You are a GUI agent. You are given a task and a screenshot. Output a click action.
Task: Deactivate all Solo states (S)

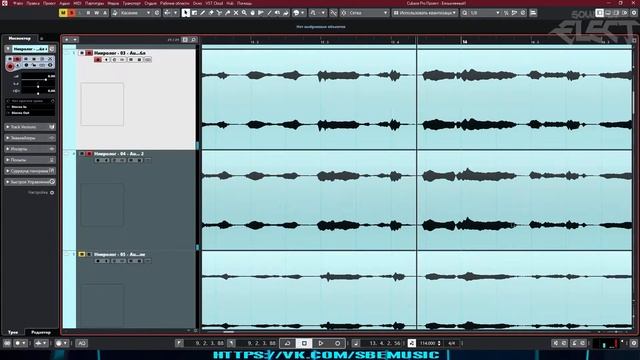tap(71, 13)
